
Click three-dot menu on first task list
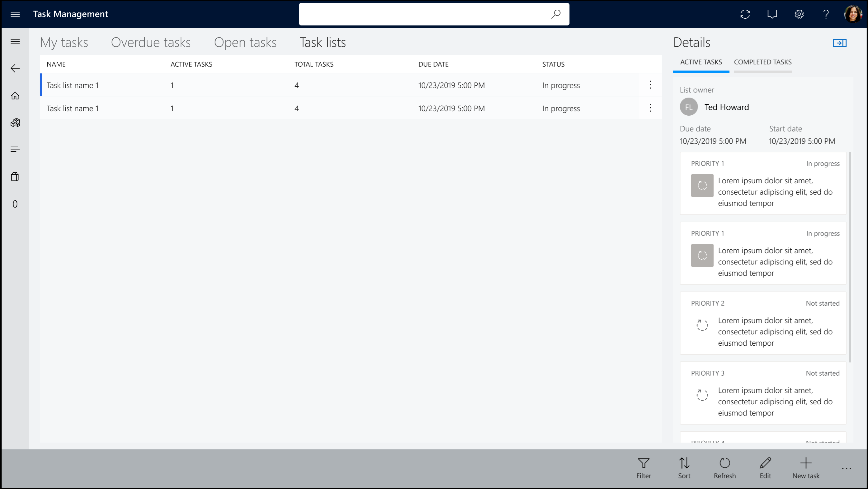coord(650,85)
